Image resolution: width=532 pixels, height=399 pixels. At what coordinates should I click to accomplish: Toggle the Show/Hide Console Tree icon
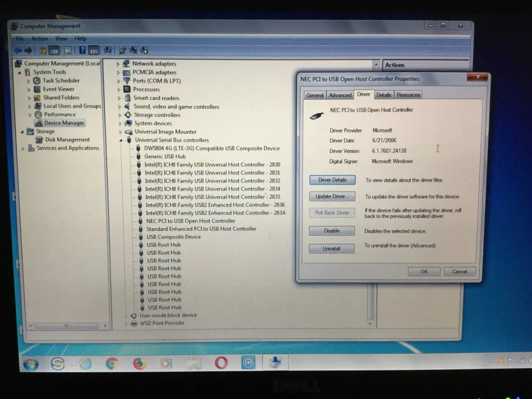click(54, 51)
